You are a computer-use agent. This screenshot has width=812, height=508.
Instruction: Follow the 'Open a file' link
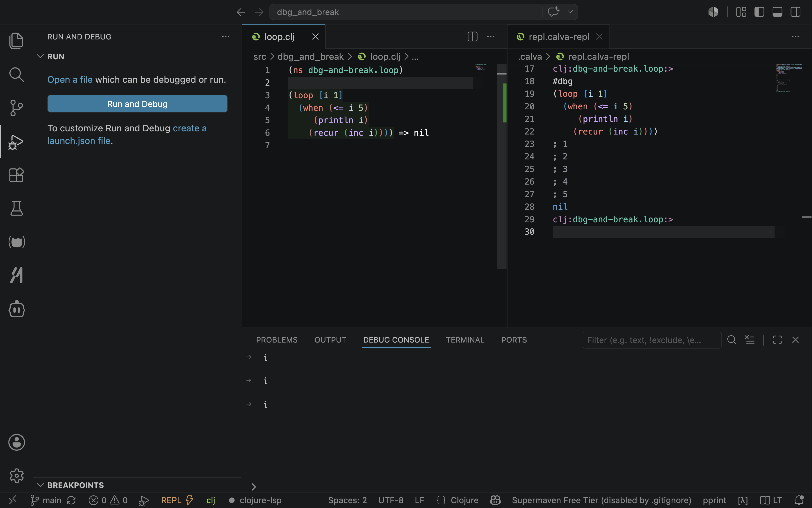[70, 80]
